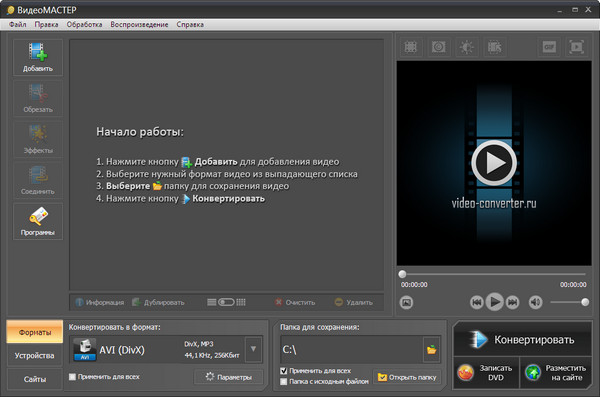Open the Воспроизведение menu

pyautogui.click(x=139, y=25)
